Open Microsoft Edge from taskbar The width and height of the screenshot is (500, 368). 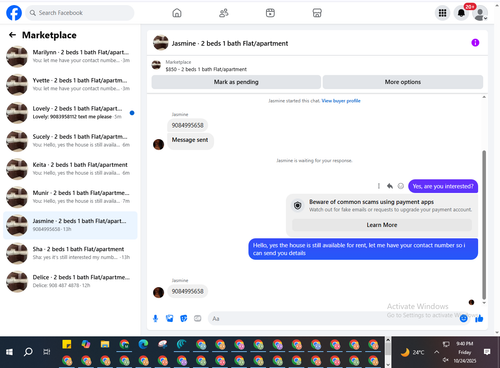143,344
